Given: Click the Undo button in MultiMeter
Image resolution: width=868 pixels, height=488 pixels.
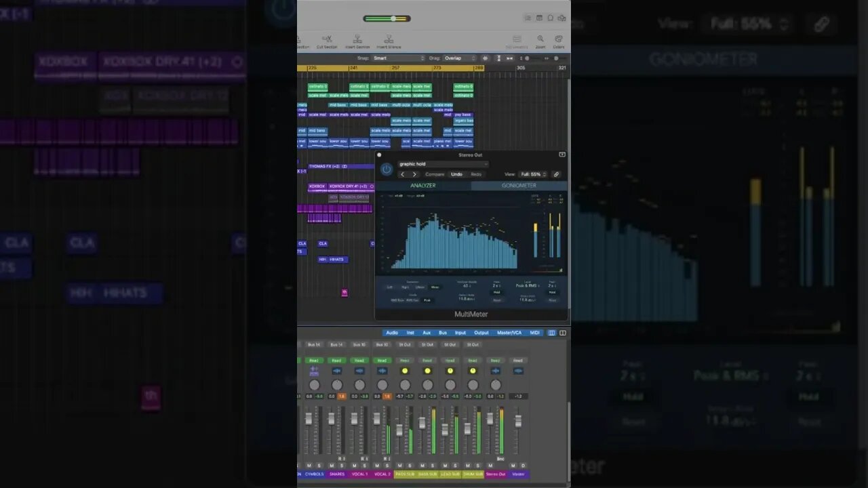Looking at the screenshot, I should click(x=457, y=174).
